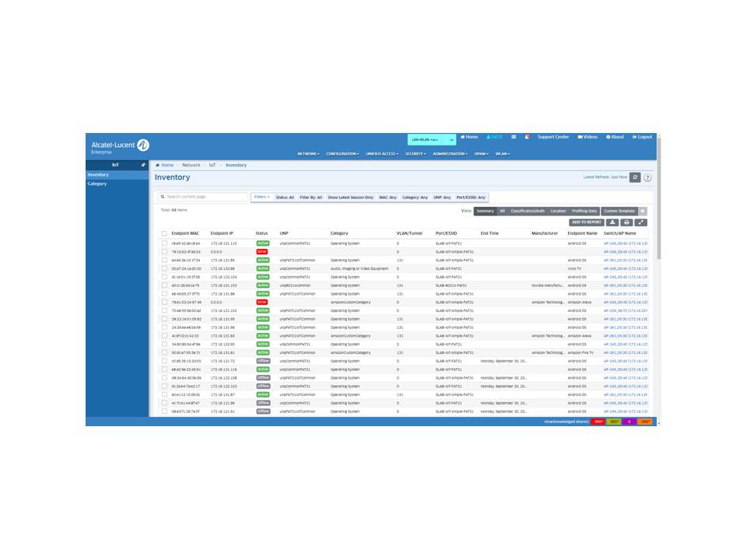The width and height of the screenshot is (747, 560).
Task: Open the notification flag icon in header
Action: 527,137
